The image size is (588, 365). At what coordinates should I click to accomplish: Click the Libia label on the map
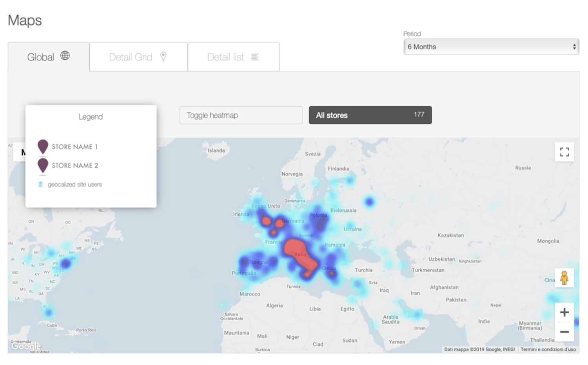point(315,309)
